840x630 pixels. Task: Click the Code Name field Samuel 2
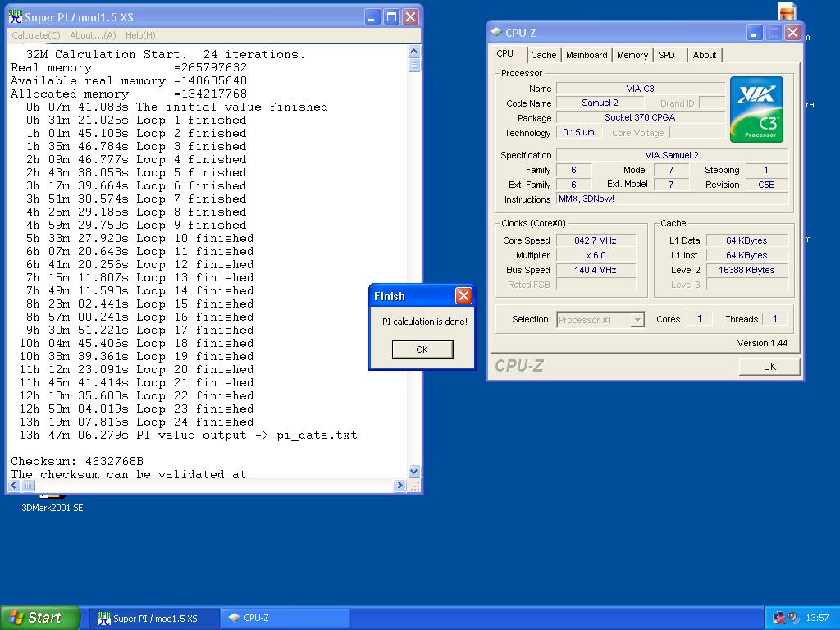pos(600,103)
